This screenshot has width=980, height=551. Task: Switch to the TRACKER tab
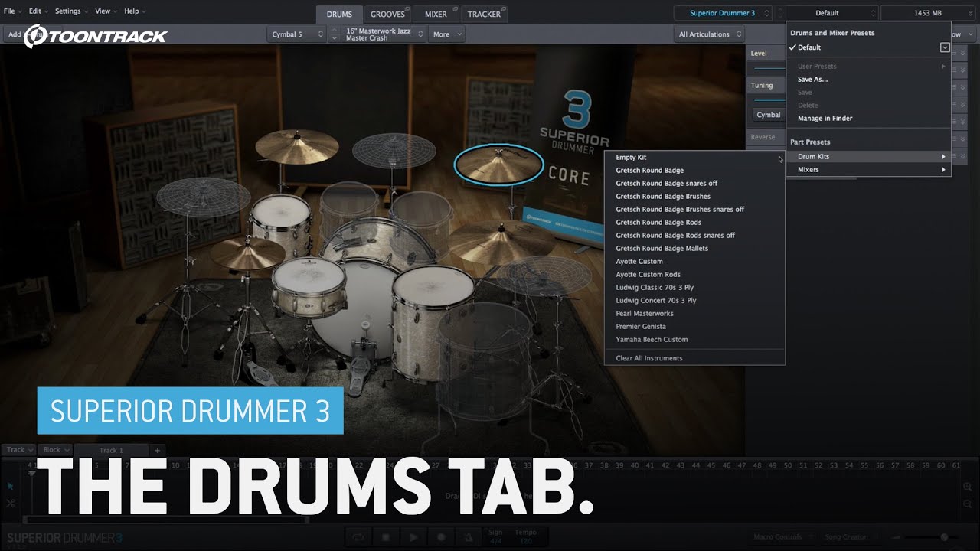[484, 14]
